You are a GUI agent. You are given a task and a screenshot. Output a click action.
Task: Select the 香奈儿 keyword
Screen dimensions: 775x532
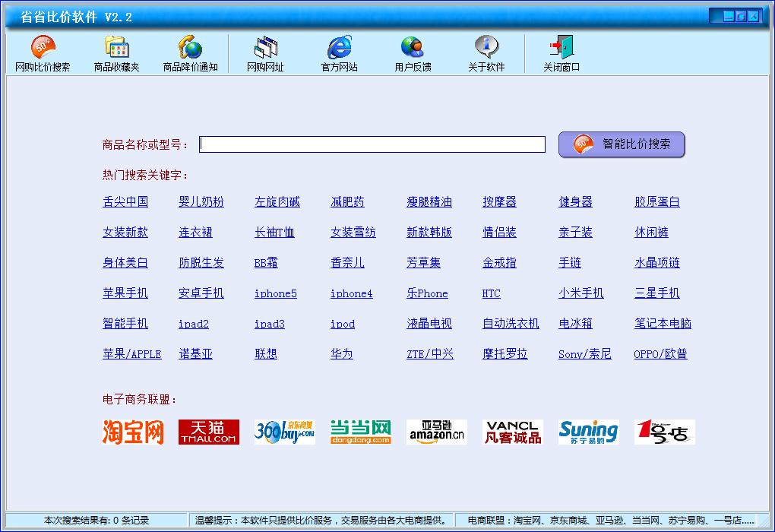(347, 262)
